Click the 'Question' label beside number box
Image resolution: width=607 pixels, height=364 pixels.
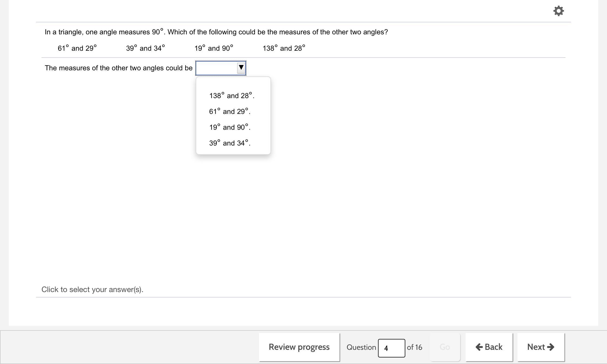[361, 347]
